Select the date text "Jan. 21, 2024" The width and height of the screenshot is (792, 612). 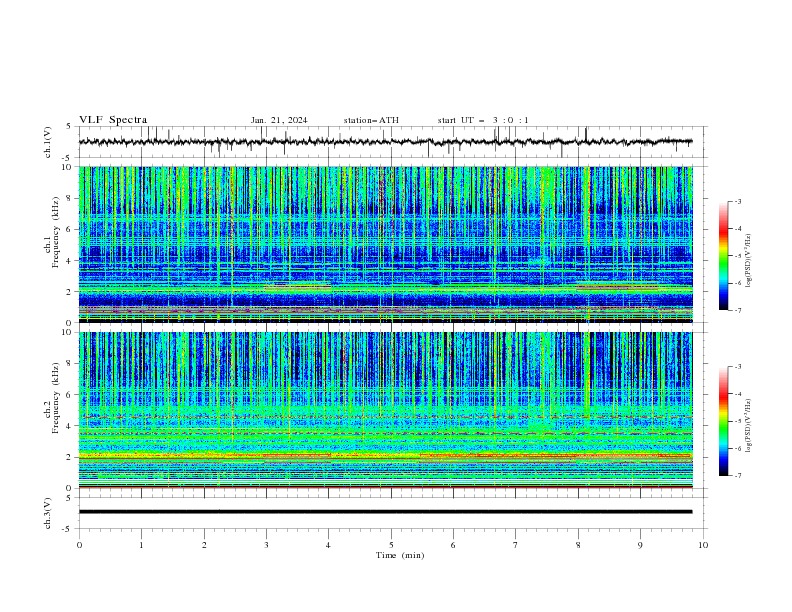point(279,120)
